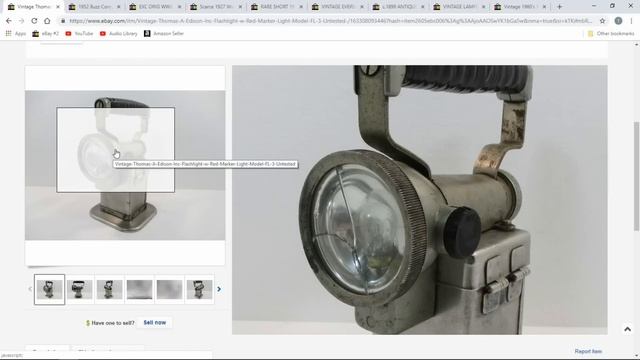The width and height of the screenshot is (640, 360).
Task: Expand the Other bookmarks folder
Action: pyautogui.click(x=611, y=33)
